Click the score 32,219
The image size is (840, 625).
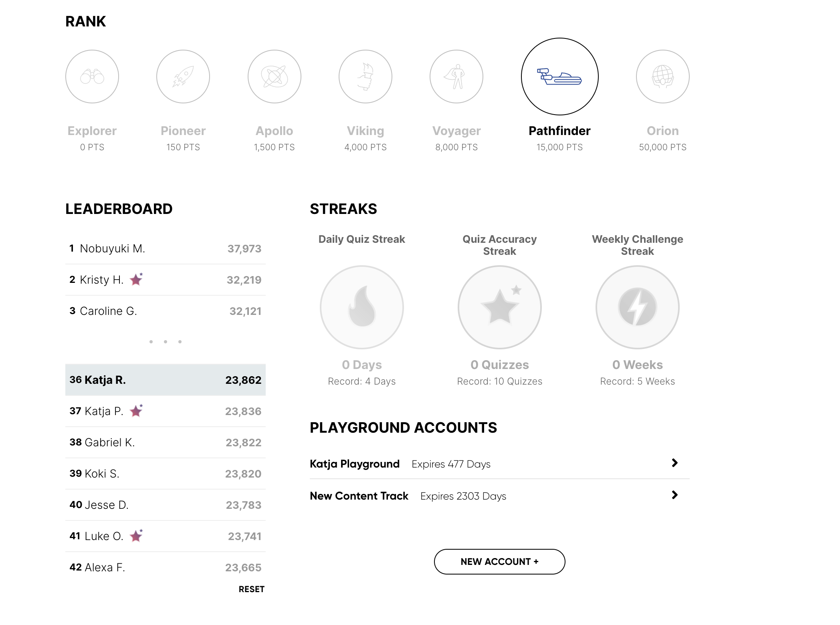(244, 280)
